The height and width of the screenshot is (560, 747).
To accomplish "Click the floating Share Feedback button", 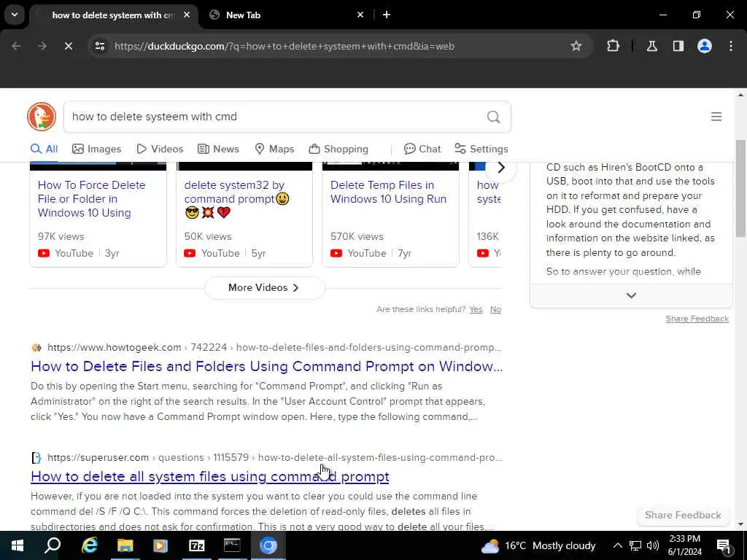I will 683,516.
